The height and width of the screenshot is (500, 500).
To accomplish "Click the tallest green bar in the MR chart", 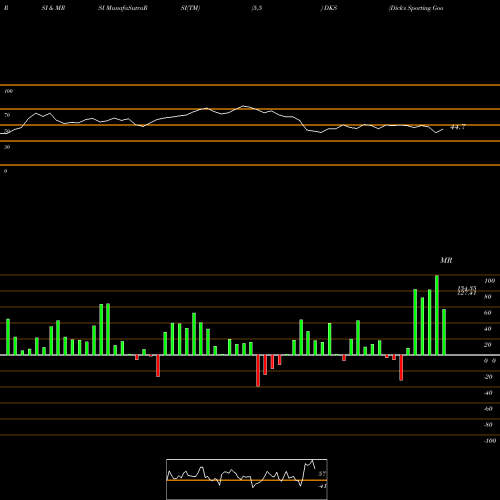I will [x=437, y=315].
